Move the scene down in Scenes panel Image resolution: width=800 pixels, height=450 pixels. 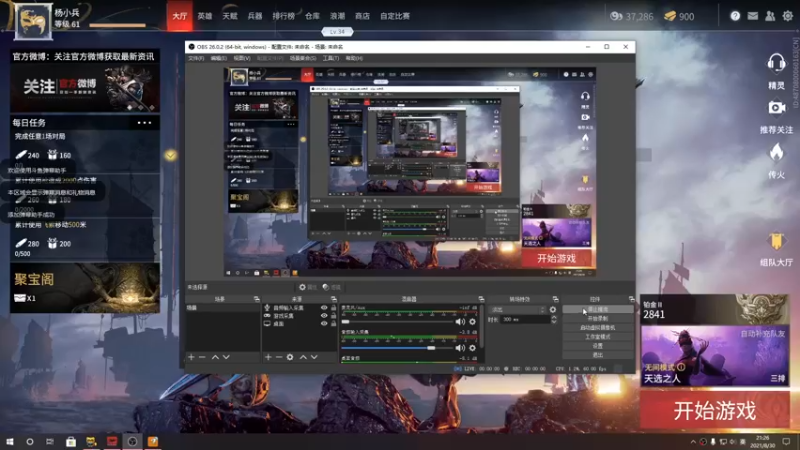click(226, 357)
